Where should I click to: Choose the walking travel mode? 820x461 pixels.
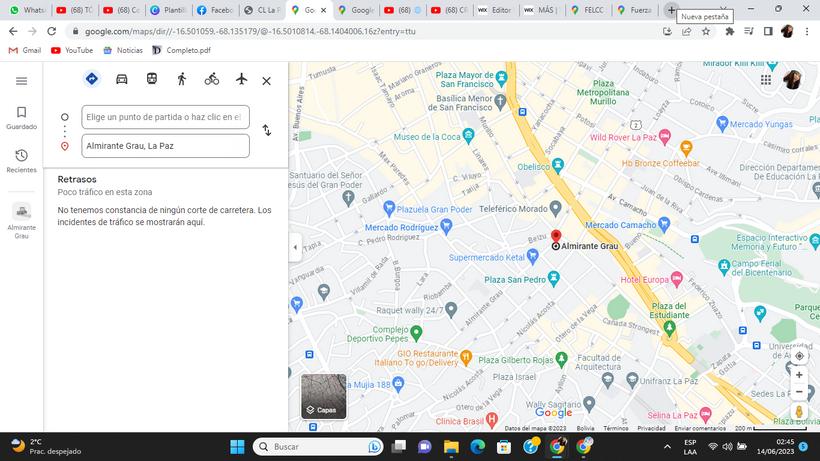[181, 79]
